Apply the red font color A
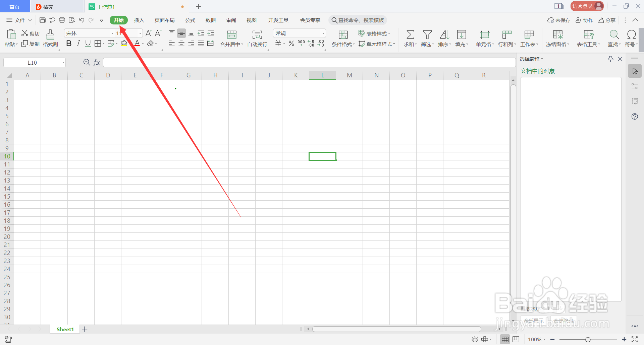Image resolution: width=644 pixels, height=345 pixels. click(x=137, y=44)
